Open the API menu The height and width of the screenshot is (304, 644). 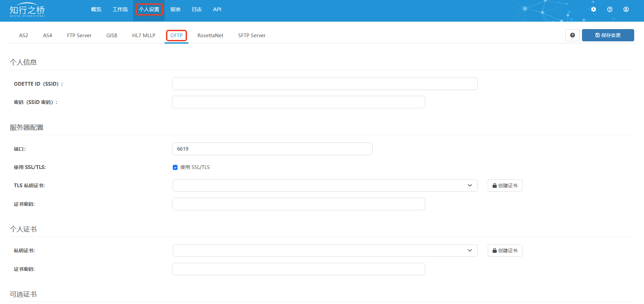point(217,9)
